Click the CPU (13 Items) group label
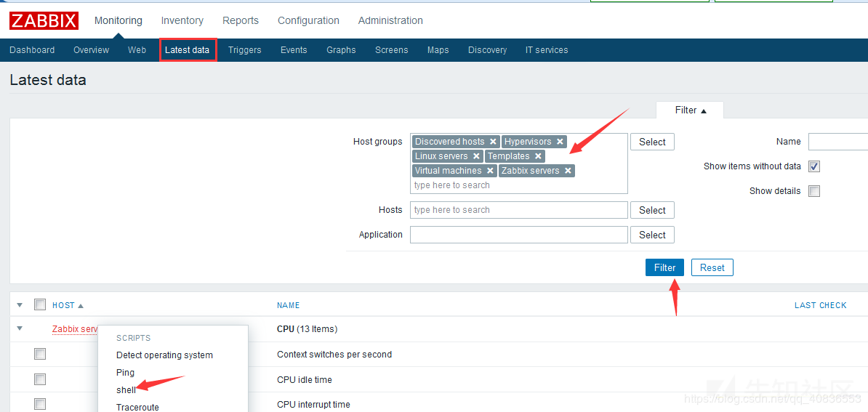The image size is (868, 412). point(308,329)
